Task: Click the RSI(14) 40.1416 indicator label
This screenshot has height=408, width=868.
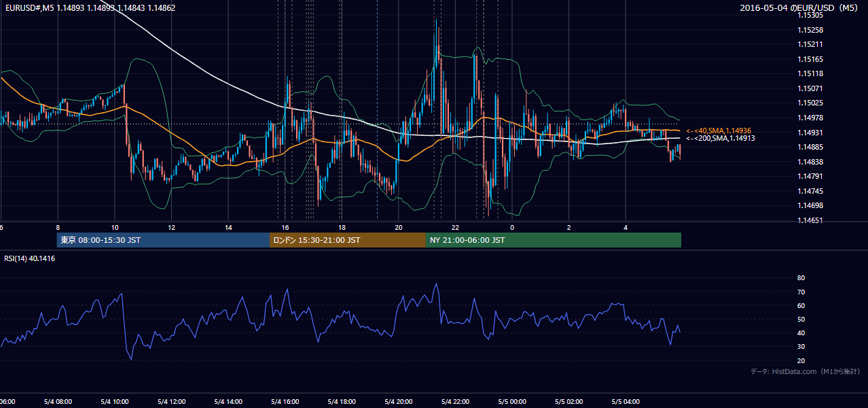Action: pos(30,258)
